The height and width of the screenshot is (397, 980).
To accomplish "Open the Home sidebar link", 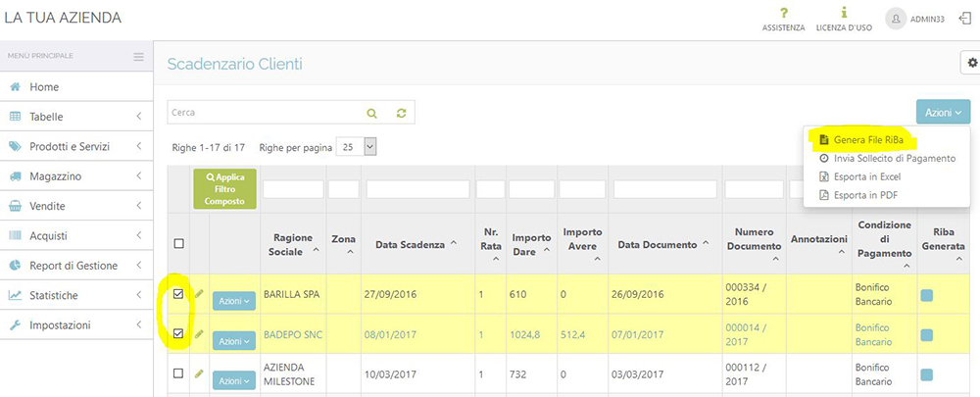I will [44, 87].
